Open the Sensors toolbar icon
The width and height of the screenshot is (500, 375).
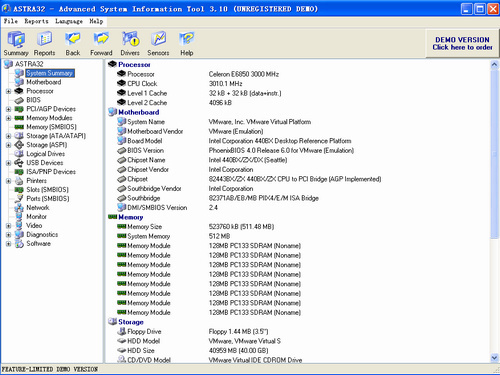158,44
